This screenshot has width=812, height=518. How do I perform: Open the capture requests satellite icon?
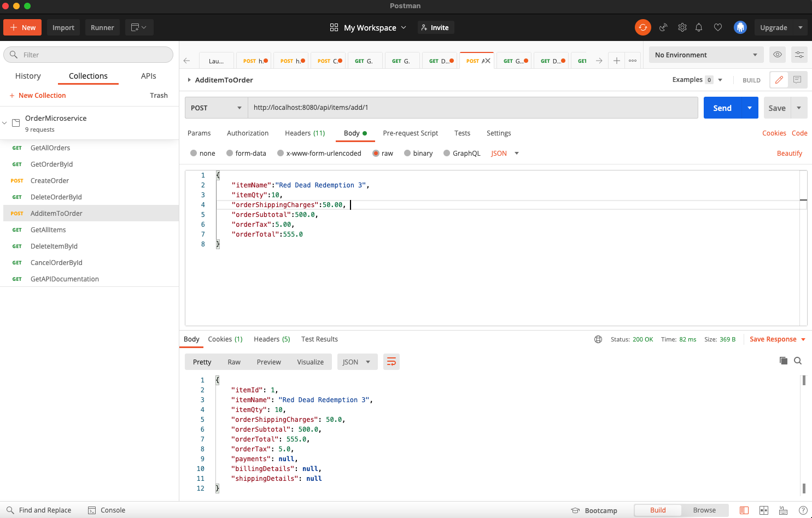(x=663, y=27)
